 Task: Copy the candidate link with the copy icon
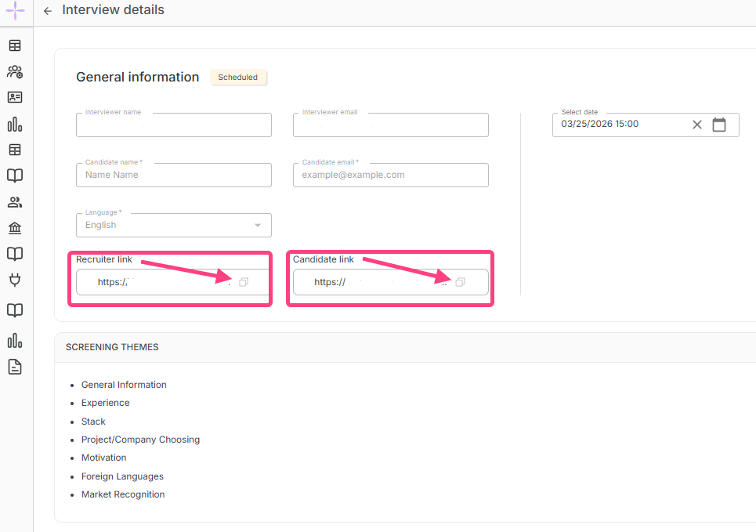[x=461, y=282]
